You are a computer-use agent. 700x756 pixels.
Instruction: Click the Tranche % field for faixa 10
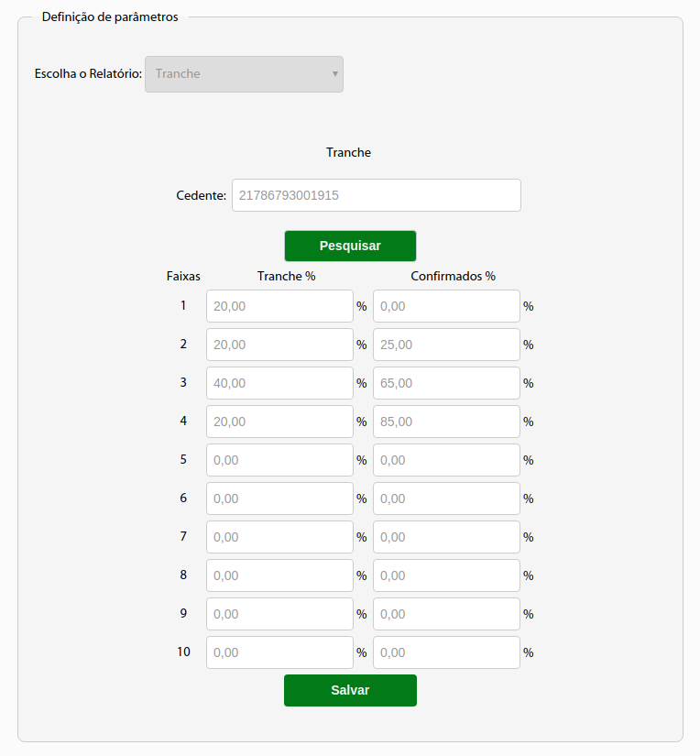click(279, 652)
